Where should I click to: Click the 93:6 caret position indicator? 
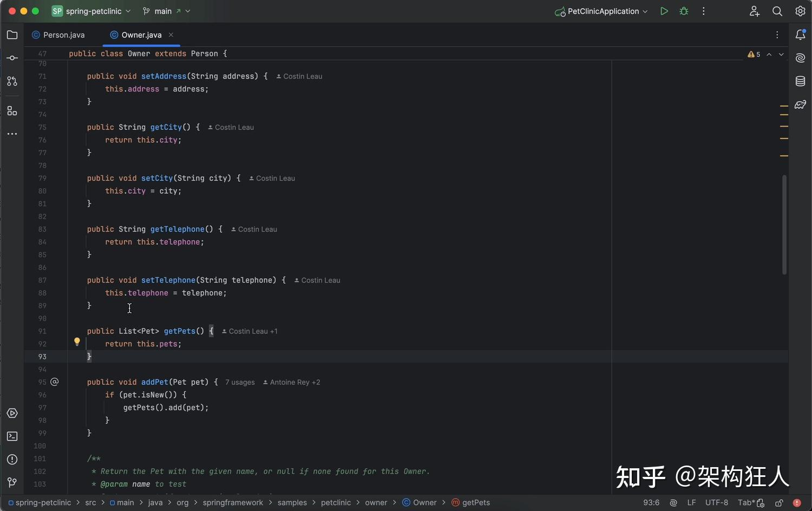(651, 503)
